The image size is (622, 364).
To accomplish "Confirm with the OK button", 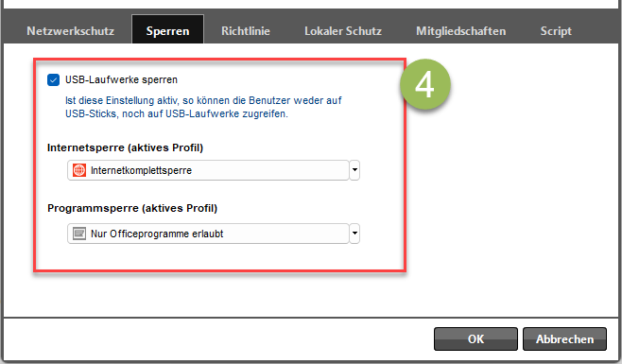I will 475,339.
